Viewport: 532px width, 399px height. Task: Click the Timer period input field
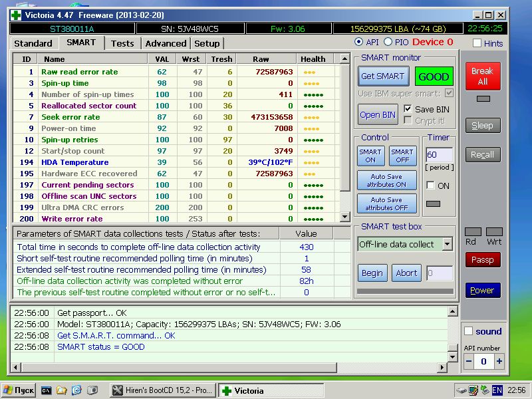click(x=439, y=155)
